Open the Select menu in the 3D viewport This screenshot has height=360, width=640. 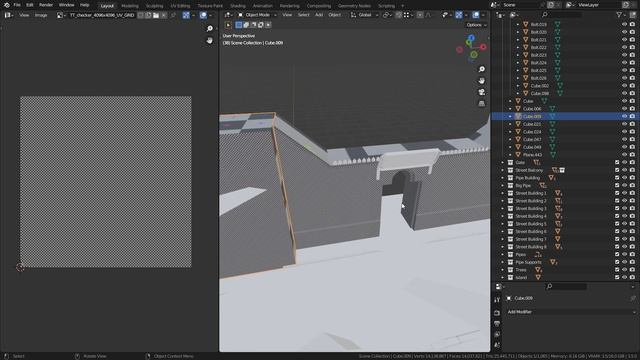[x=303, y=15]
